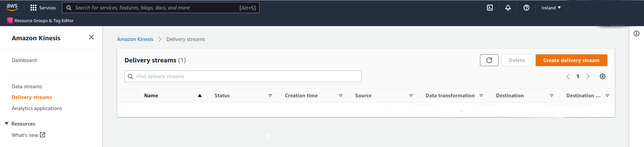This screenshot has width=644, height=147.
Task: Open Analytics applications
Action: pos(37,108)
